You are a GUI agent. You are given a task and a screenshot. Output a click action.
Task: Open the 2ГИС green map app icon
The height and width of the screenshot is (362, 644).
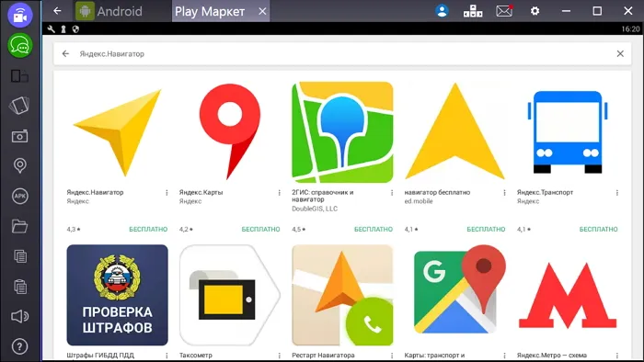pos(342,132)
